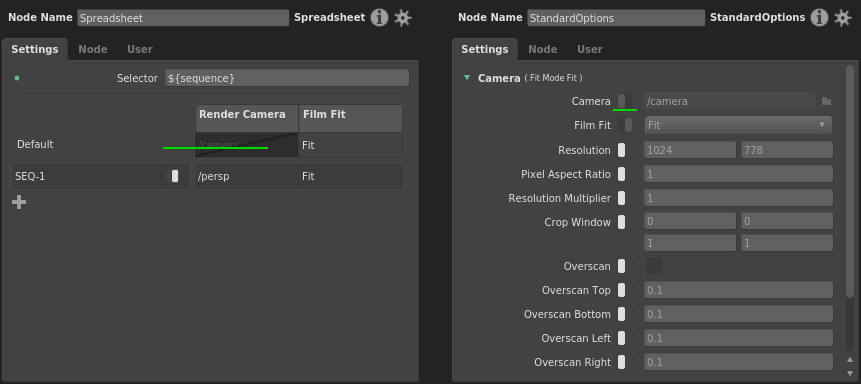Select StandardOptions Node tab
The image size is (861, 384).
pyautogui.click(x=543, y=49)
